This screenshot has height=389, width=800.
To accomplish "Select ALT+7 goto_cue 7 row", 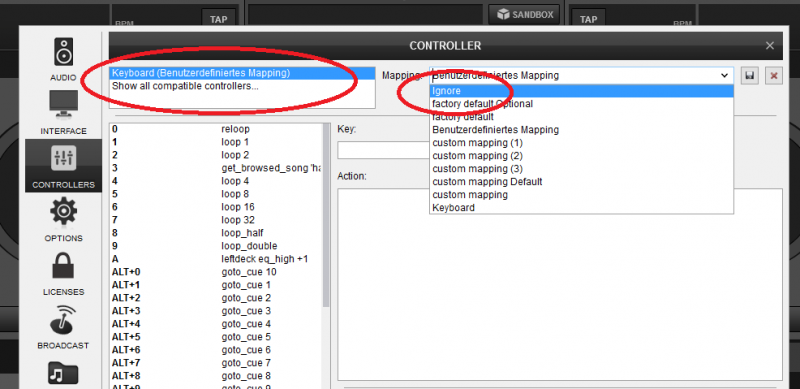I will coord(216,363).
